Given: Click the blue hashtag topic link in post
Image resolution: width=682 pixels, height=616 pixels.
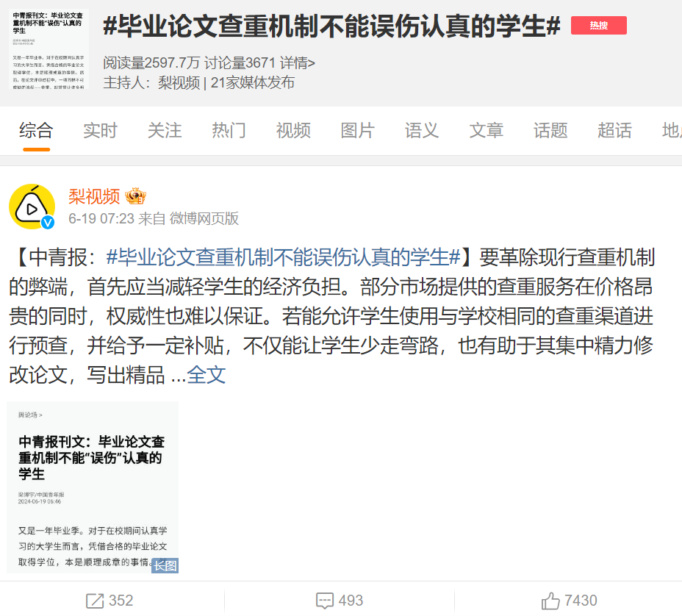Looking at the screenshot, I should tap(283, 257).
